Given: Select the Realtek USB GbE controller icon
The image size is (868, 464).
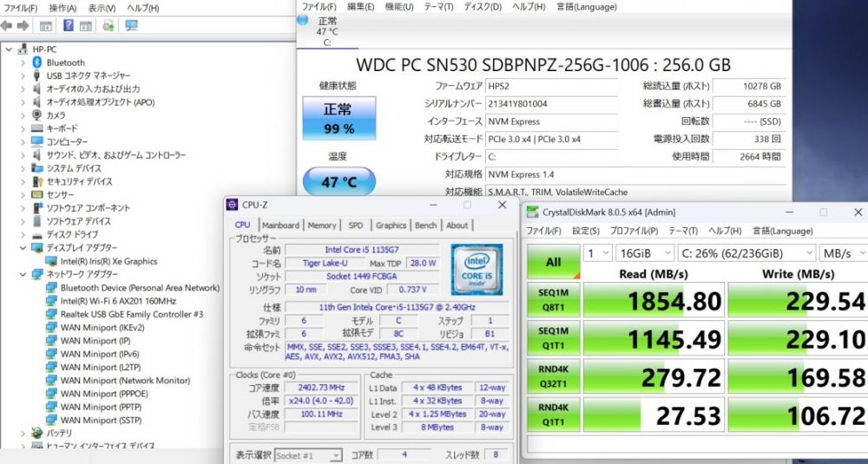Looking at the screenshot, I should pyautogui.click(x=51, y=314).
